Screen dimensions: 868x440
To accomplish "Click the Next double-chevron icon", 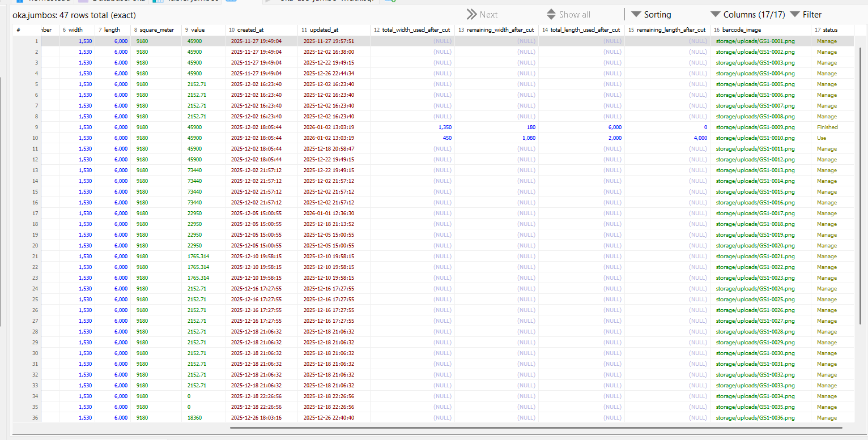I will coord(471,15).
